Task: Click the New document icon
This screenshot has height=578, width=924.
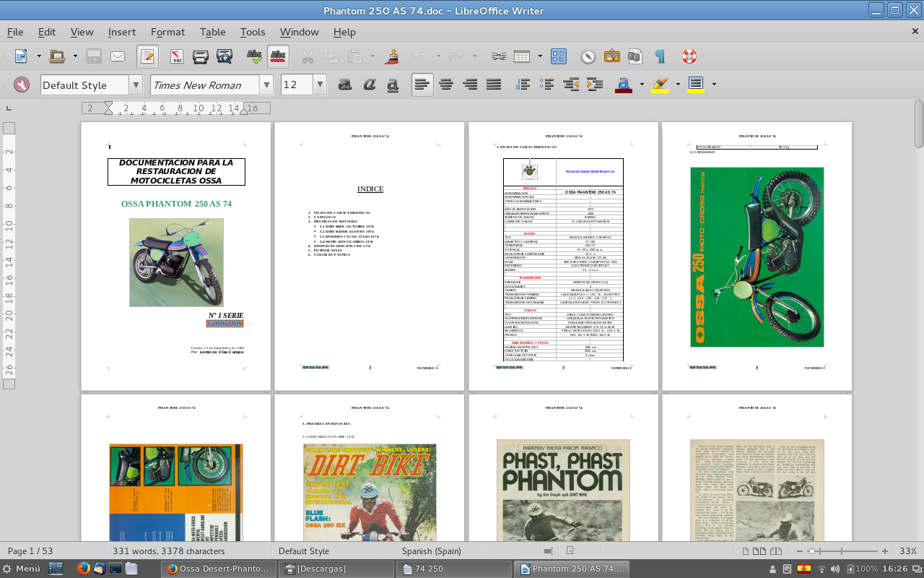Action: [x=21, y=56]
